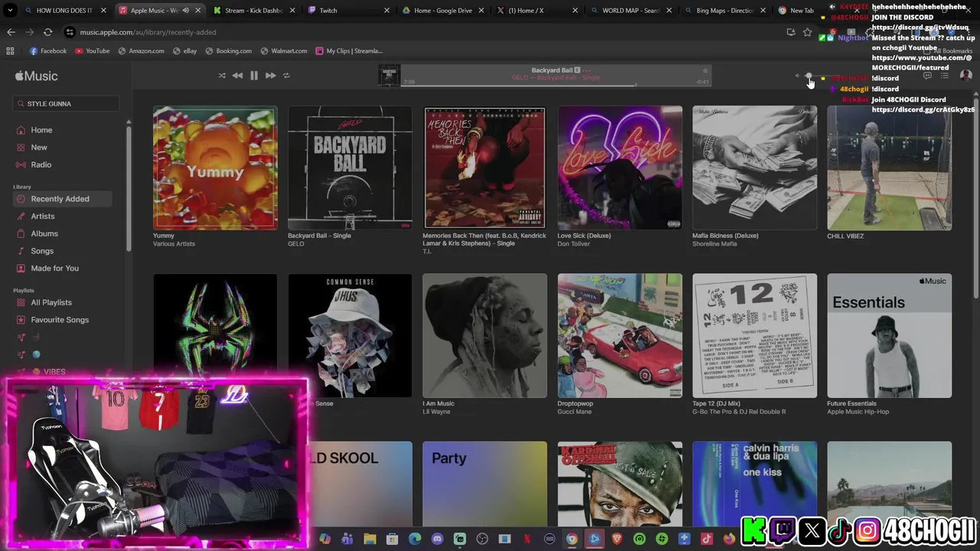Open All Playlists
Image resolution: width=980 pixels, height=551 pixels.
pyautogui.click(x=51, y=302)
